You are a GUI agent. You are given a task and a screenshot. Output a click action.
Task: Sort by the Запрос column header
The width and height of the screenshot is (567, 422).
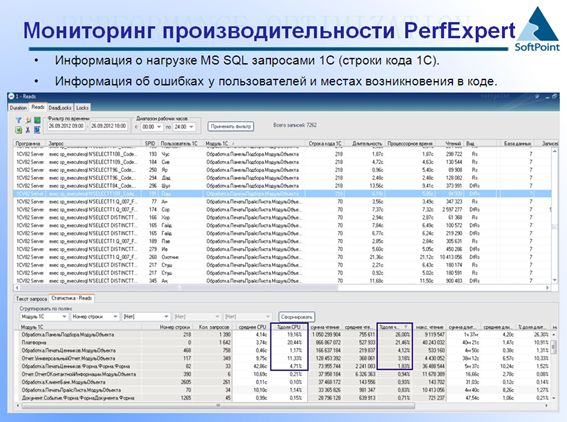(x=95, y=144)
